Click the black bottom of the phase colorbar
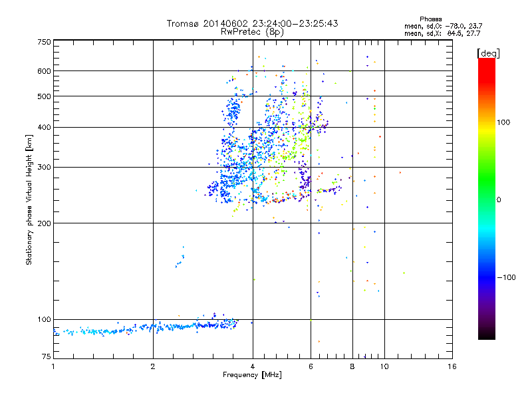The image size is (532, 399). 487,334
